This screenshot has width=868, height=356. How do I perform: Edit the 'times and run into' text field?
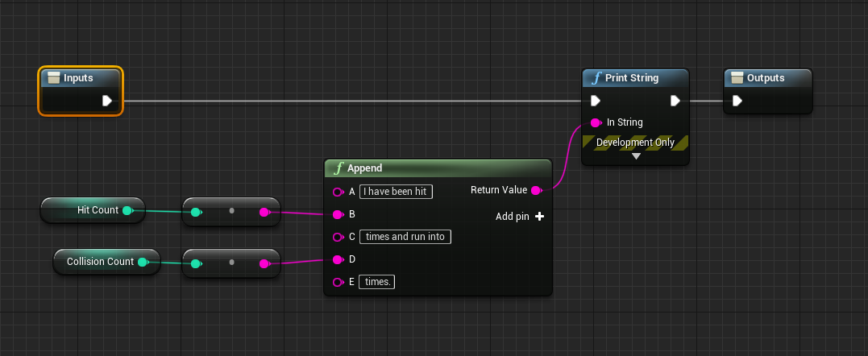coord(406,237)
